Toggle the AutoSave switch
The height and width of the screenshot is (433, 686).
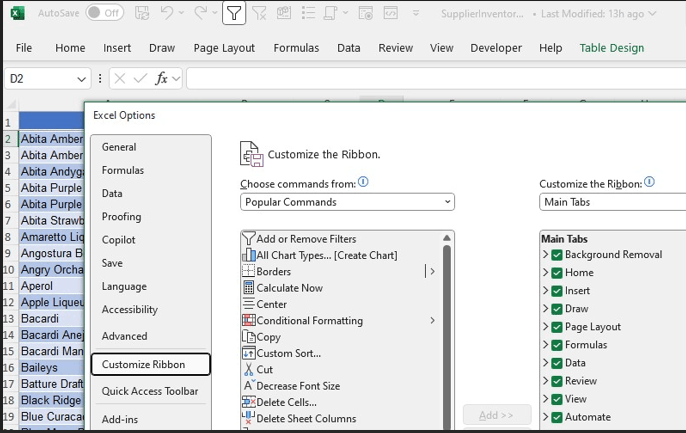click(105, 13)
